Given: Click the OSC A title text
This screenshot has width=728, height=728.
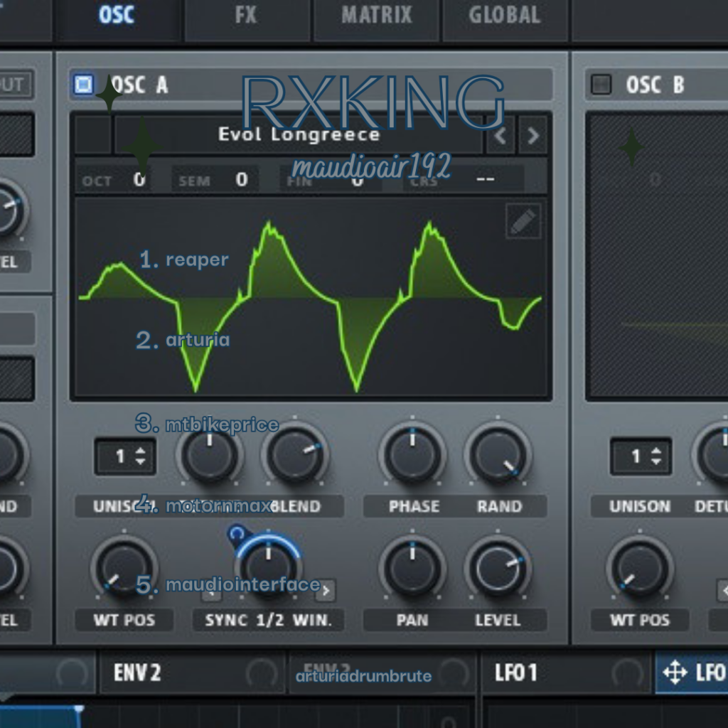Looking at the screenshot, I should 139,85.
